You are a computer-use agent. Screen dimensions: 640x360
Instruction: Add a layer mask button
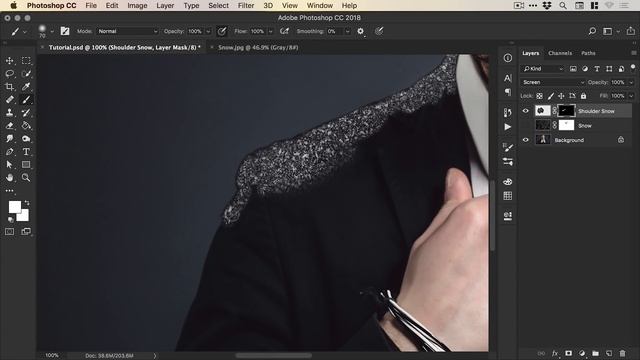click(x=568, y=353)
